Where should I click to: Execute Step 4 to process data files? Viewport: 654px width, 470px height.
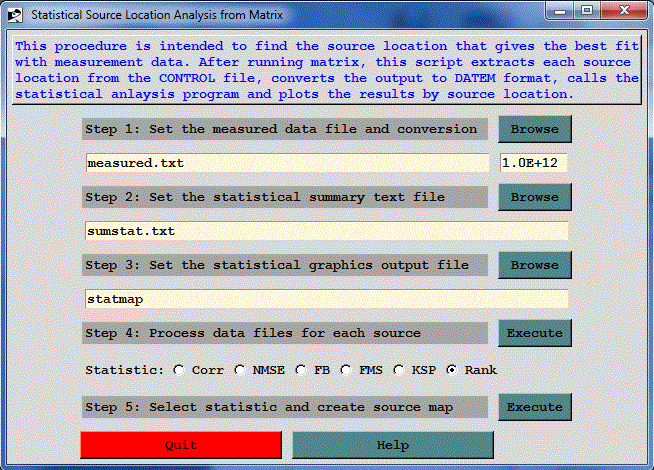click(x=535, y=333)
